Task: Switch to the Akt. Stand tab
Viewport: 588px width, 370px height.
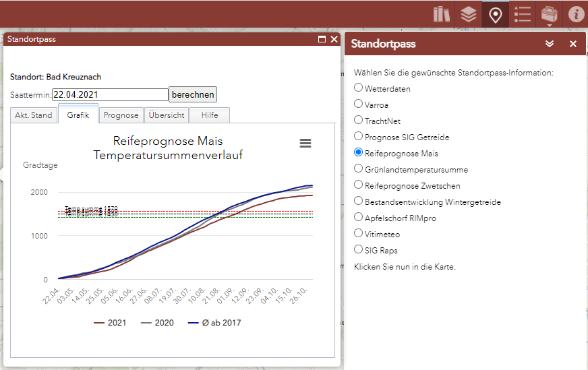Action: pyautogui.click(x=33, y=115)
